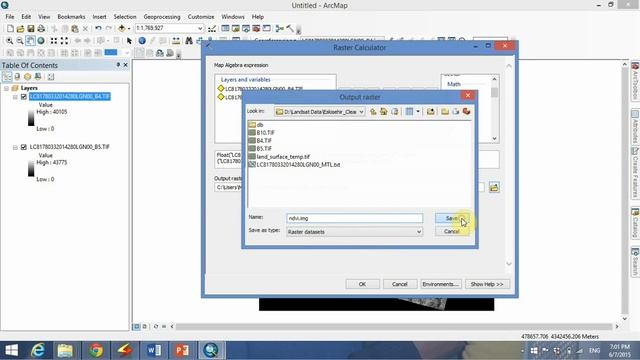Open the view style dropdown arrow
This screenshot has height=360, width=640.
pyautogui.click(x=418, y=111)
